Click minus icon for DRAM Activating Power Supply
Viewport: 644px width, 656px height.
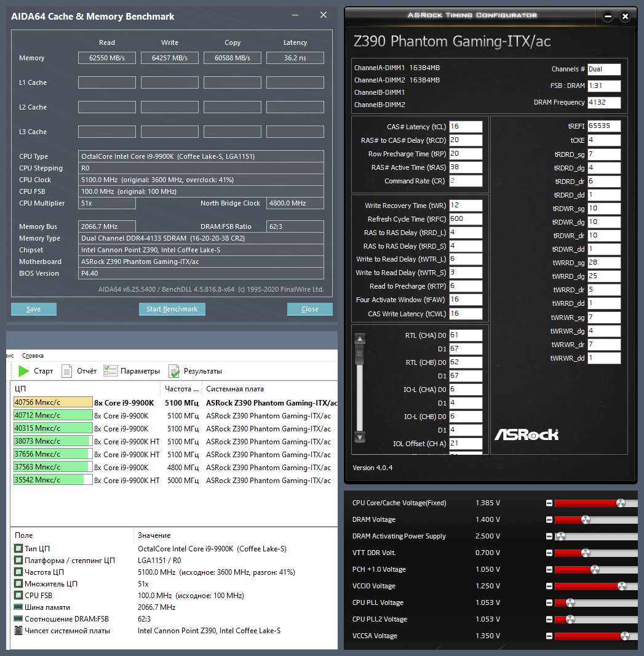tap(549, 537)
